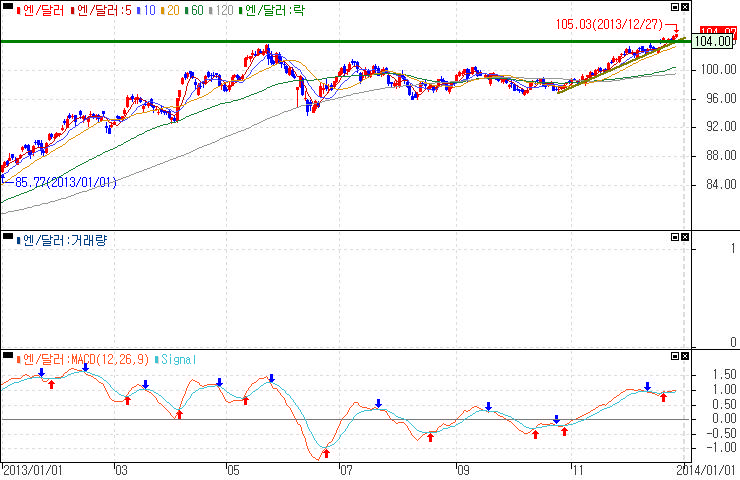The width and height of the screenshot is (740, 480).
Task: Select the 10-day moving average legend
Action: point(145,11)
